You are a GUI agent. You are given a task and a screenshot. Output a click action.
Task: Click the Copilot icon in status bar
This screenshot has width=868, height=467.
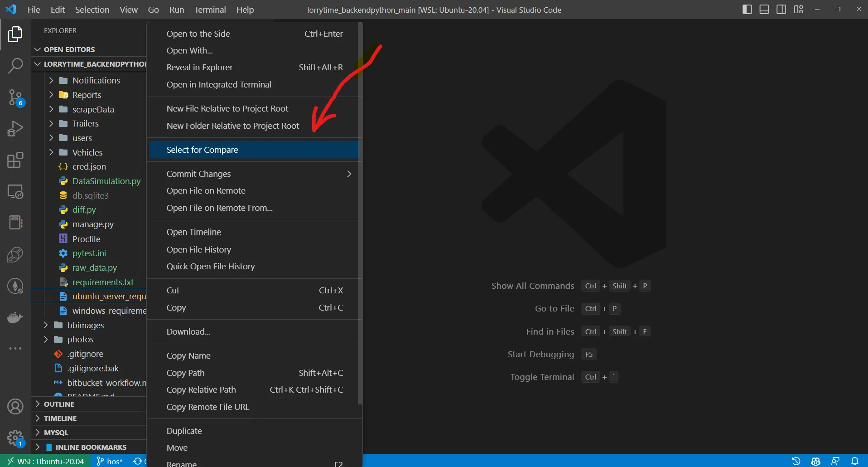pyautogui.click(x=816, y=461)
